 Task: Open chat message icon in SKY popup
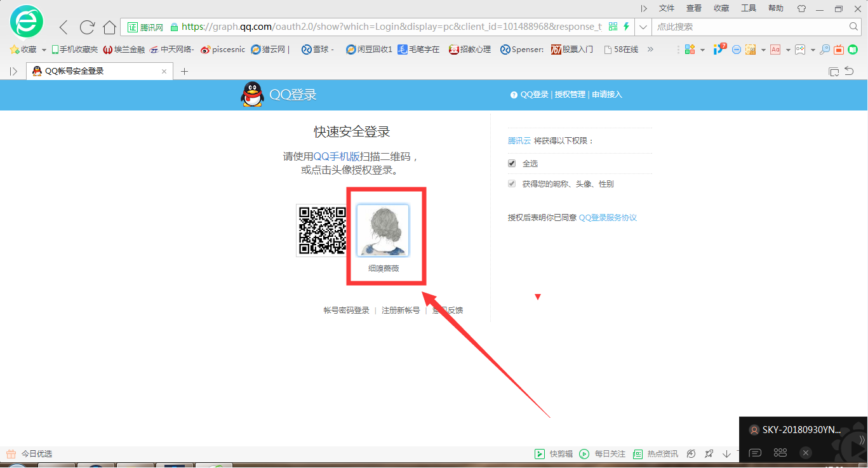[755, 453]
